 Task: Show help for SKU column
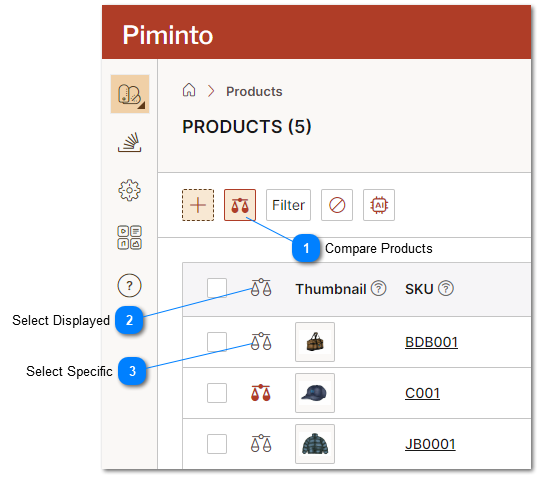click(446, 289)
